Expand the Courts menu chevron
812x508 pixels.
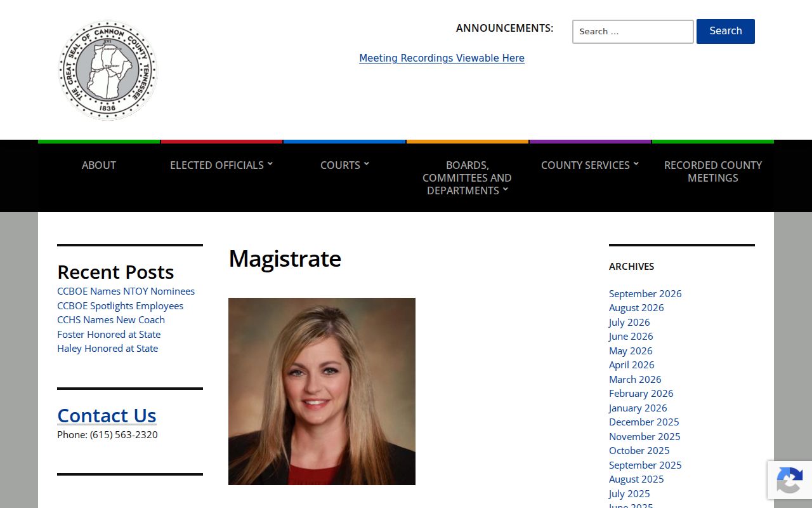366,164
